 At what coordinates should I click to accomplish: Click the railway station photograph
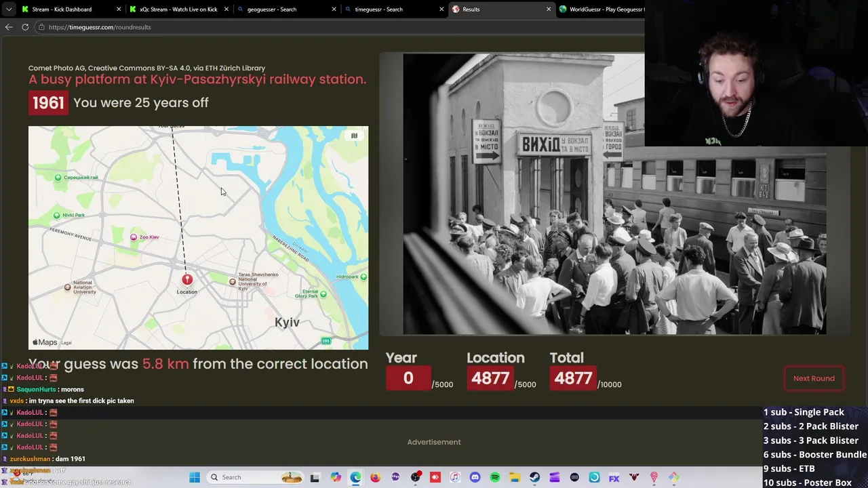click(614, 194)
